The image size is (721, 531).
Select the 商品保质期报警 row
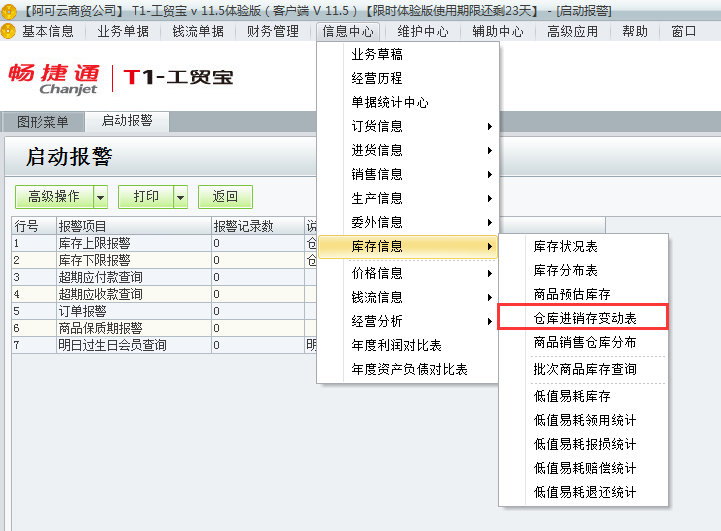tap(164, 328)
